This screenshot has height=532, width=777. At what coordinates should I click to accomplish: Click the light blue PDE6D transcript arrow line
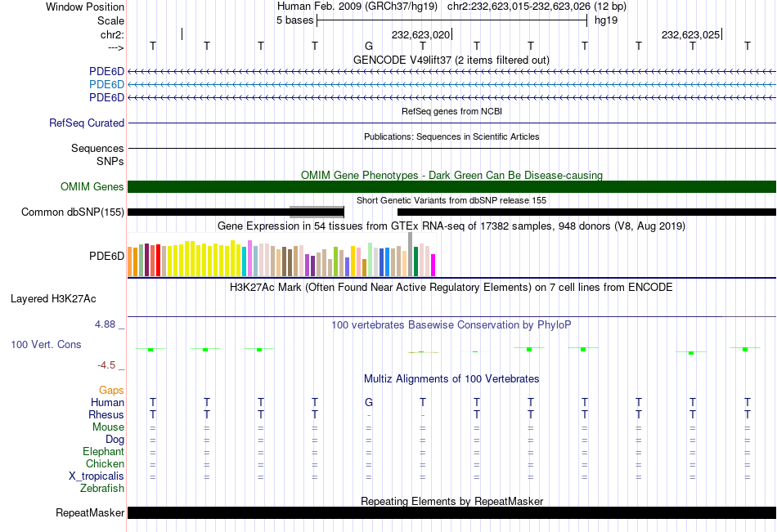point(452,85)
